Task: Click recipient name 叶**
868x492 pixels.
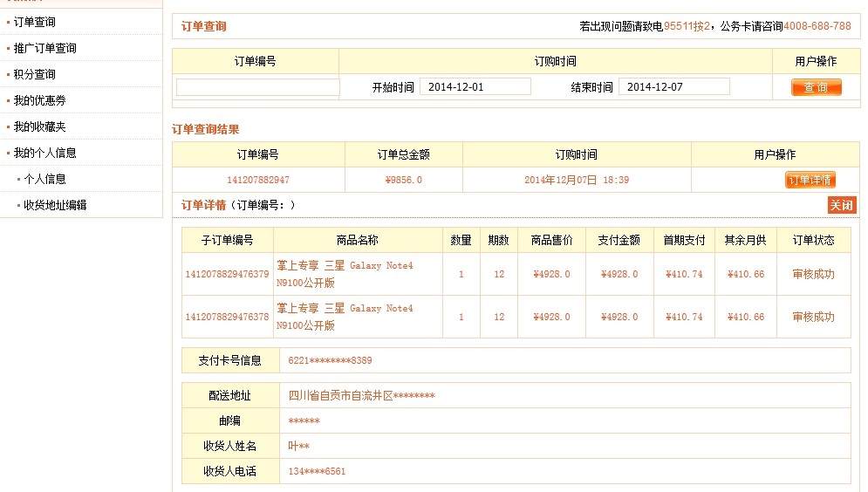Action: point(298,446)
